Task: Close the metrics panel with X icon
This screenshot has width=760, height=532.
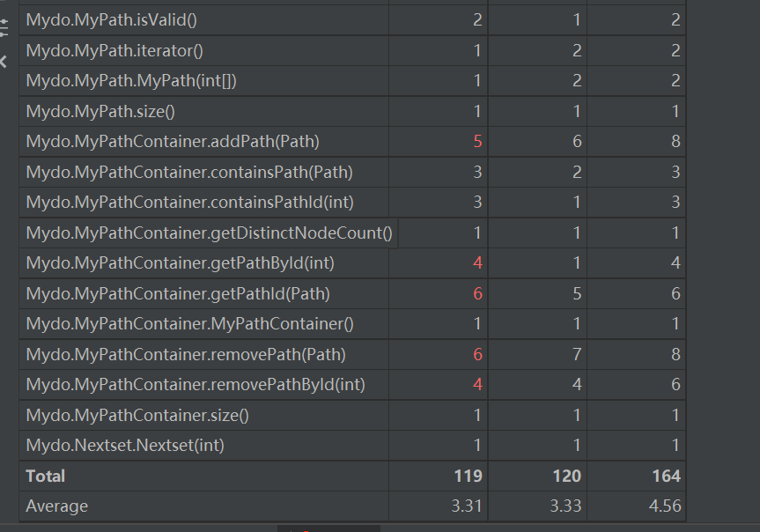Action: point(4,62)
